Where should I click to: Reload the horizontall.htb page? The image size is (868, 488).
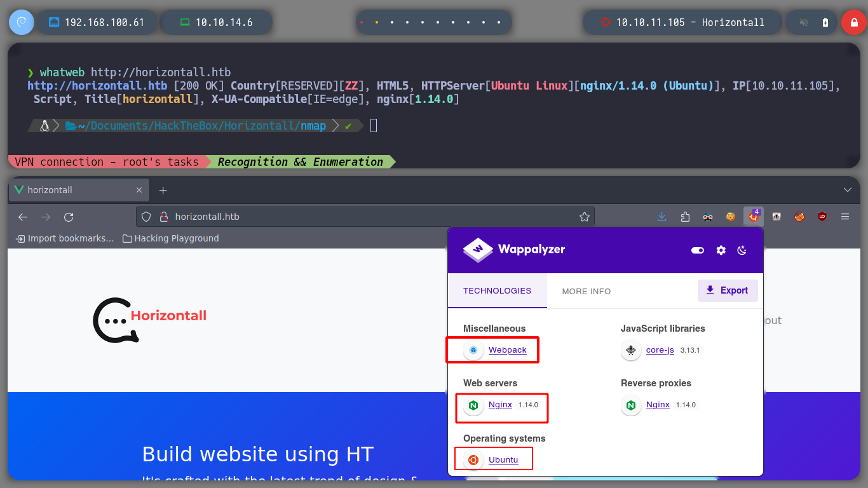(x=69, y=217)
